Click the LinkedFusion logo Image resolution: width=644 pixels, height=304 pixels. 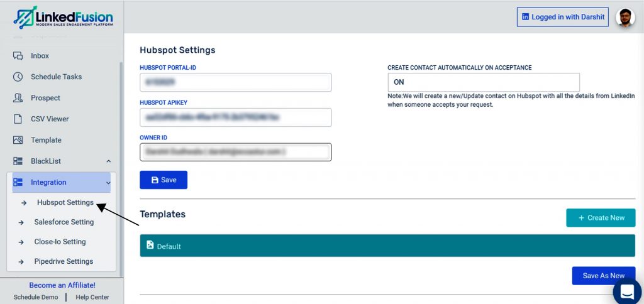(63, 17)
